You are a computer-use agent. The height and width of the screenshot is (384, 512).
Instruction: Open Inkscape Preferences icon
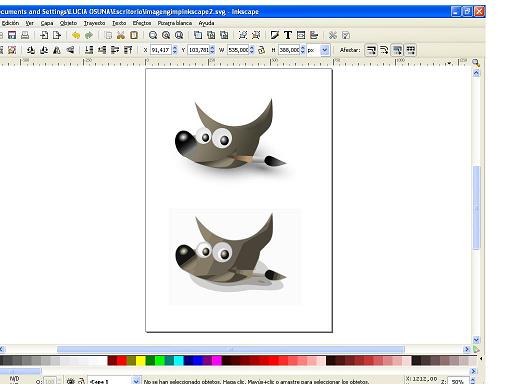(x=333, y=35)
